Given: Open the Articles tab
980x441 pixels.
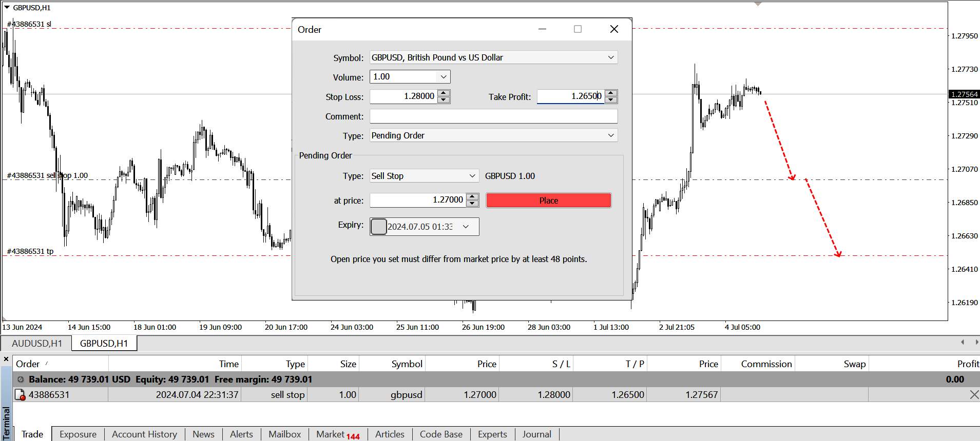Looking at the screenshot, I should tap(390, 434).
